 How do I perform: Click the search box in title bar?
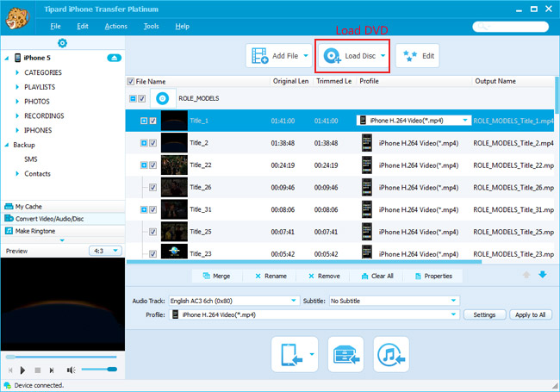(510, 27)
